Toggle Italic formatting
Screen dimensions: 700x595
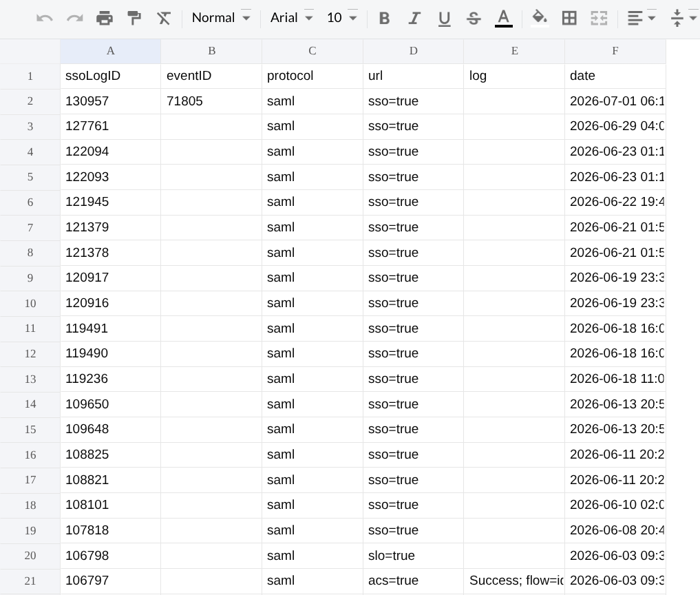414,19
